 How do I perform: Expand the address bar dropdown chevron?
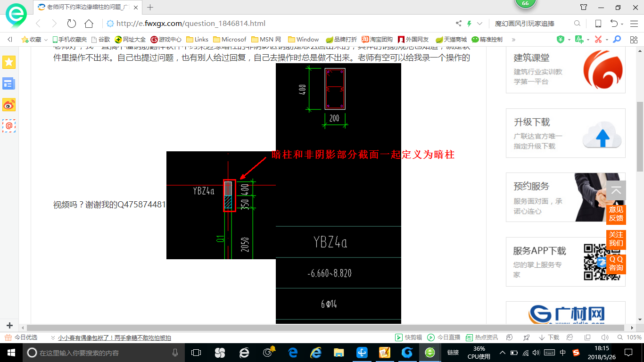[480, 24]
